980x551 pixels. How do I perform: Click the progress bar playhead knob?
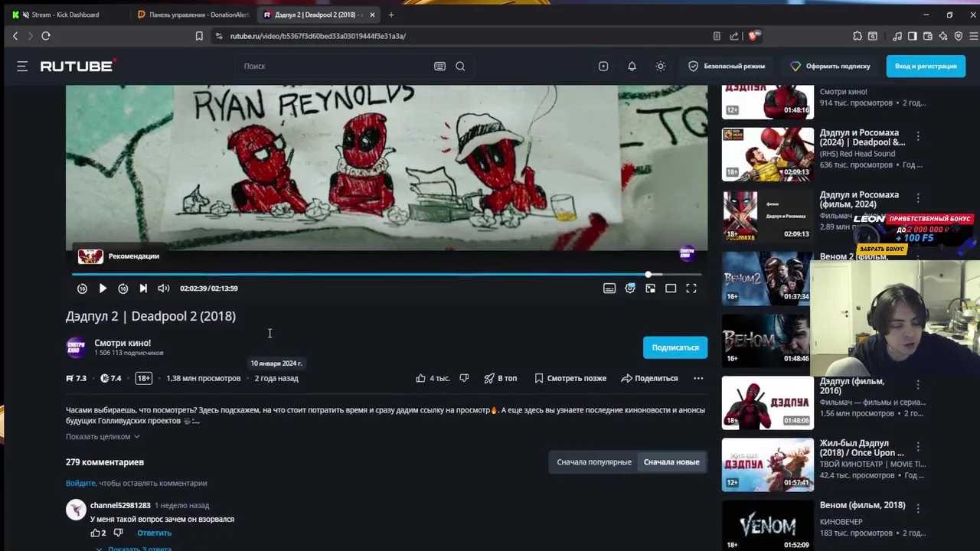click(648, 274)
